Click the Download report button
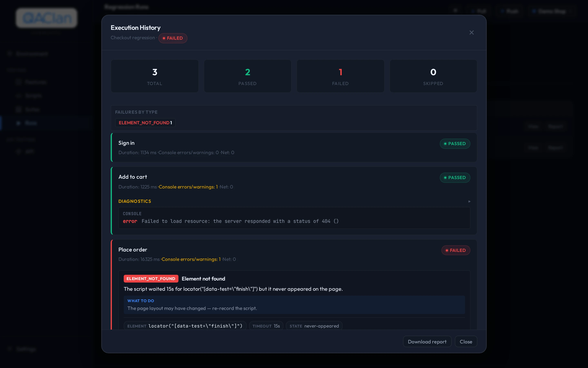Viewport: 588px width, 368px height. 427,341
